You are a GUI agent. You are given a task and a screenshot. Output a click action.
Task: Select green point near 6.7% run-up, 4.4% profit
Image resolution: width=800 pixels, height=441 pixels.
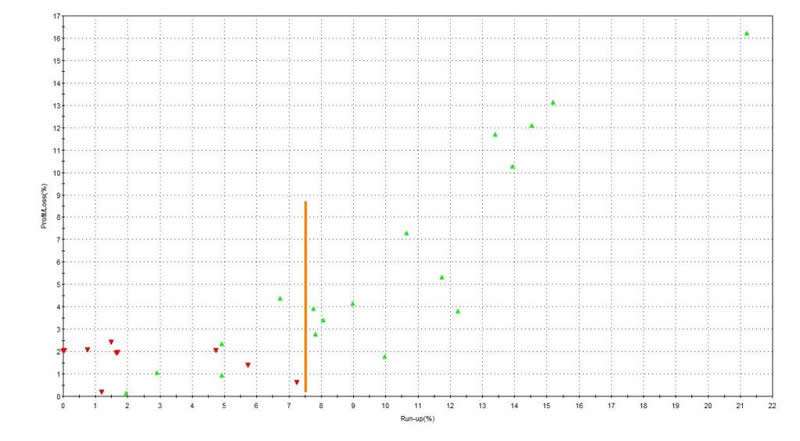point(280,299)
